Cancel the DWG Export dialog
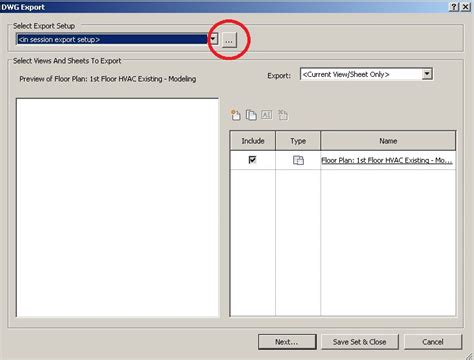The height and width of the screenshot is (360, 474). (x=433, y=342)
